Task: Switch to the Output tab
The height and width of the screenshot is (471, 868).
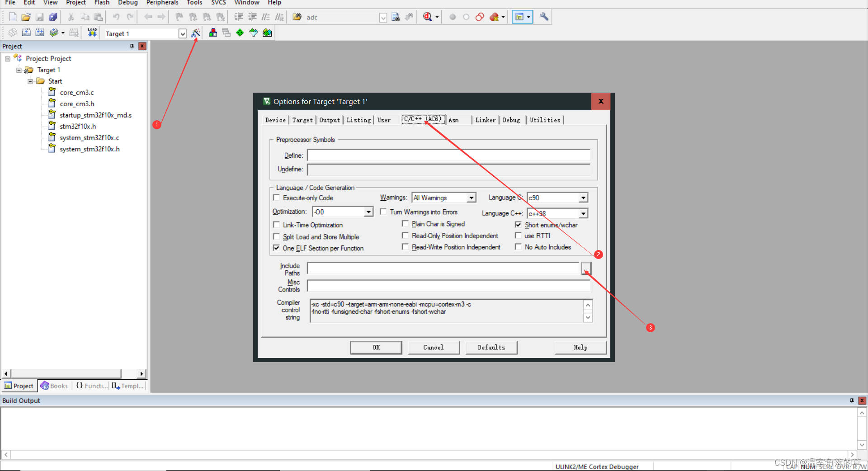Action: 330,120
